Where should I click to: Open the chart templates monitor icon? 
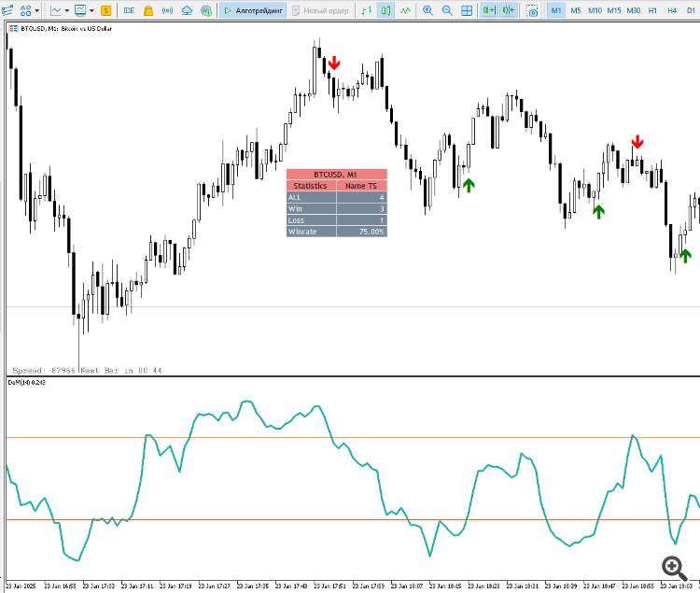click(80, 10)
